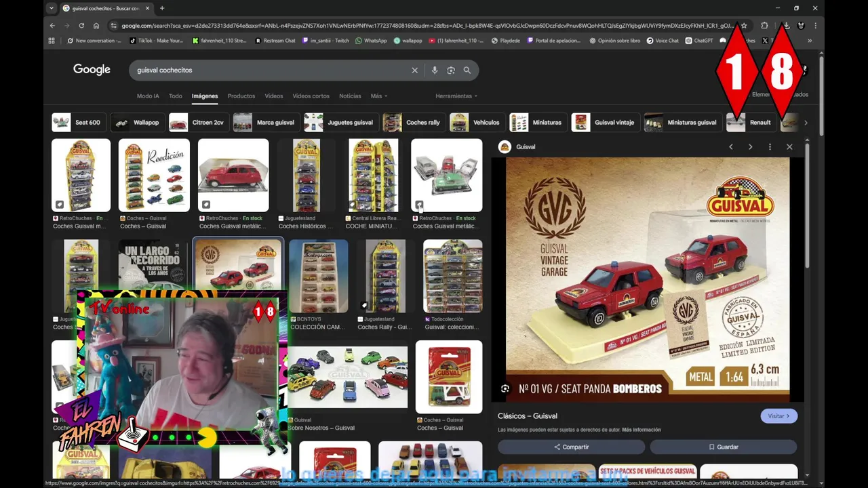Switch to the Vídeos cortos tab
The width and height of the screenshot is (868, 488).
tap(311, 96)
